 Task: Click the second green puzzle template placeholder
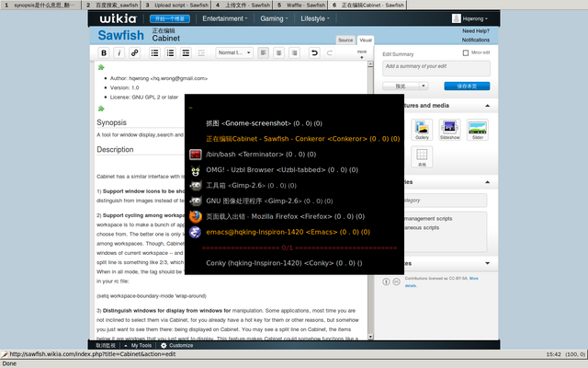(101, 109)
